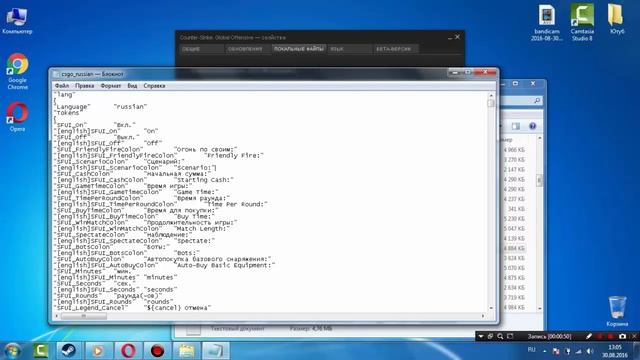
Task: Open the network signal tray icon
Action: (x=578, y=351)
